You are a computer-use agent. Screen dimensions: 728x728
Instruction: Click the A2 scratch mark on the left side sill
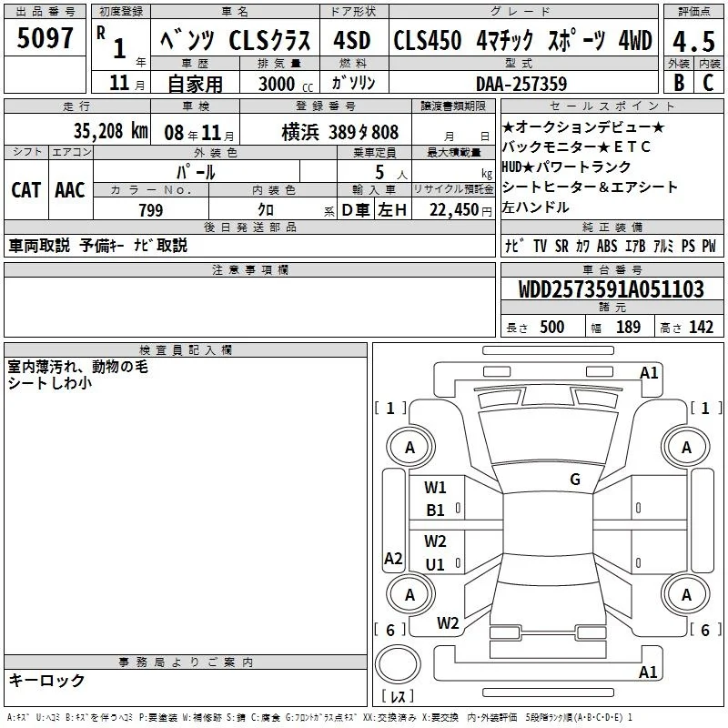[x=393, y=558]
